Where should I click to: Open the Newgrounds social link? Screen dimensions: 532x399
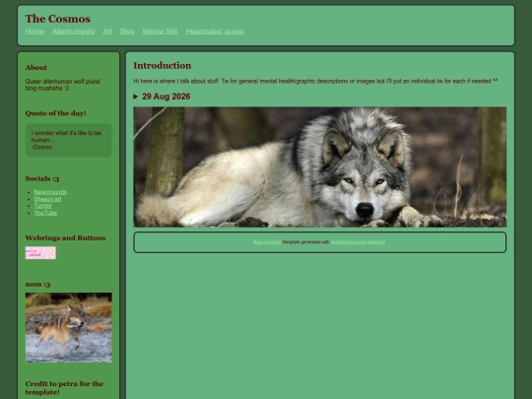[x=50, y=192]
